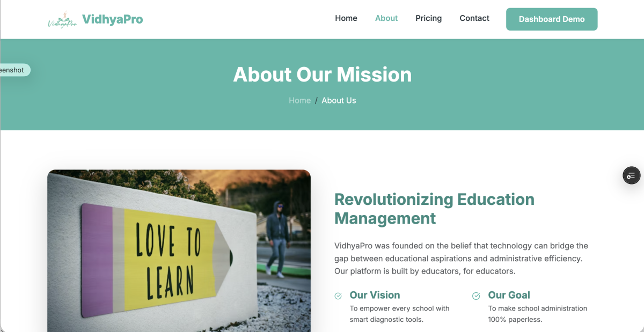Click the About Us breadcrumb item
This screenshot has width=644, height=332.
click(x=339, y=100)
